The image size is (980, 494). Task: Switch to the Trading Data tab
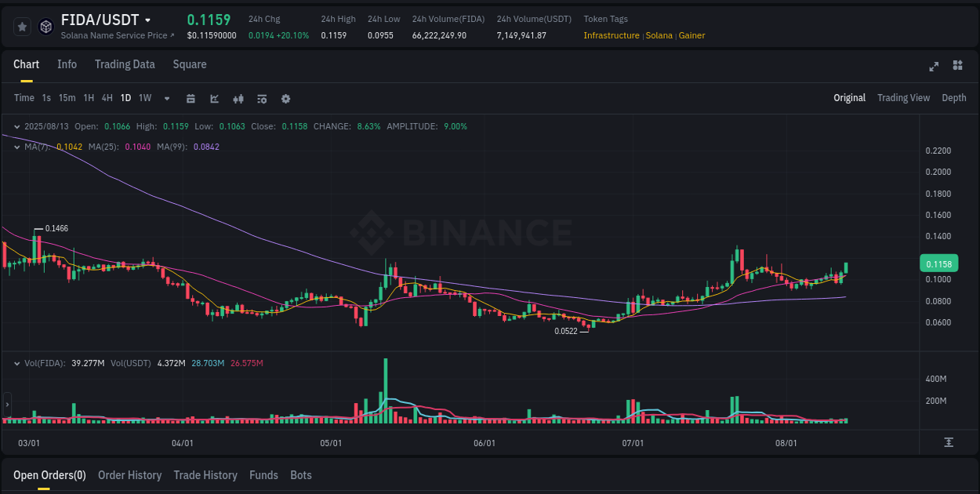pos(125,64)
